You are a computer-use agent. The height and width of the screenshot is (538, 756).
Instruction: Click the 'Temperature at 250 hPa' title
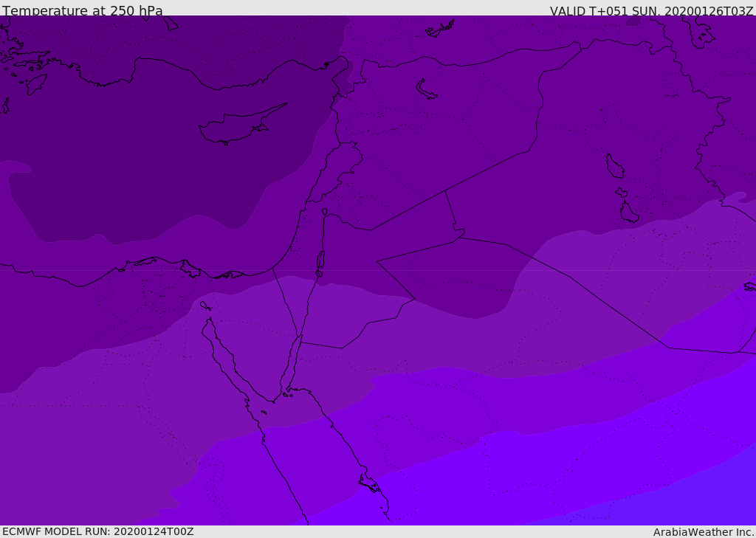[83, 10]
